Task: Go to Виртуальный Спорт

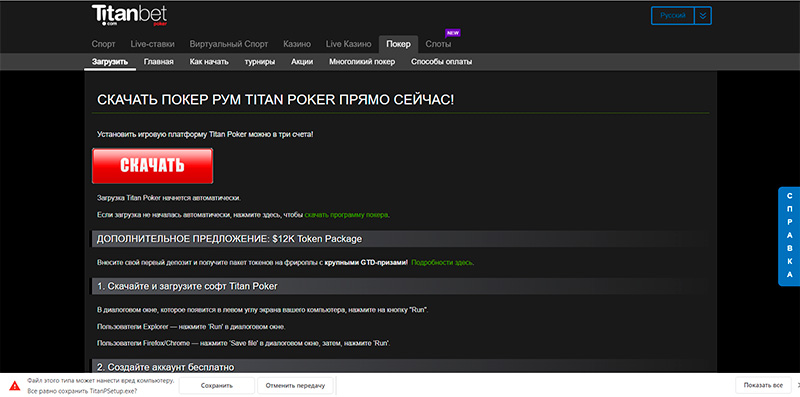Action: (x=229, y=44)
